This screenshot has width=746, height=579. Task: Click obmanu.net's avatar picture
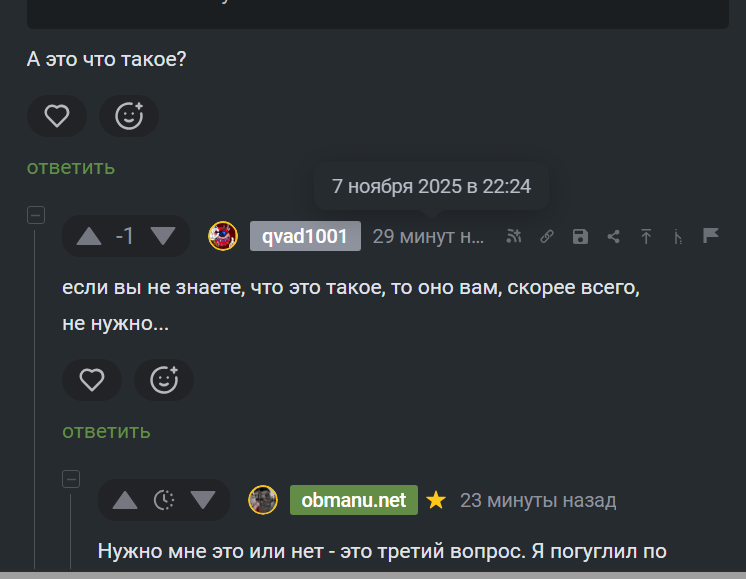point(263,500)
